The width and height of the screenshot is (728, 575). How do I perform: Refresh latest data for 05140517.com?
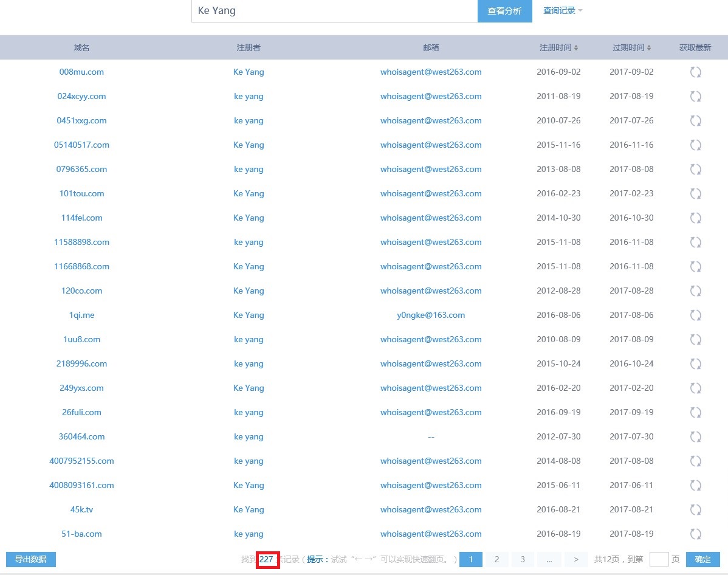695,145
